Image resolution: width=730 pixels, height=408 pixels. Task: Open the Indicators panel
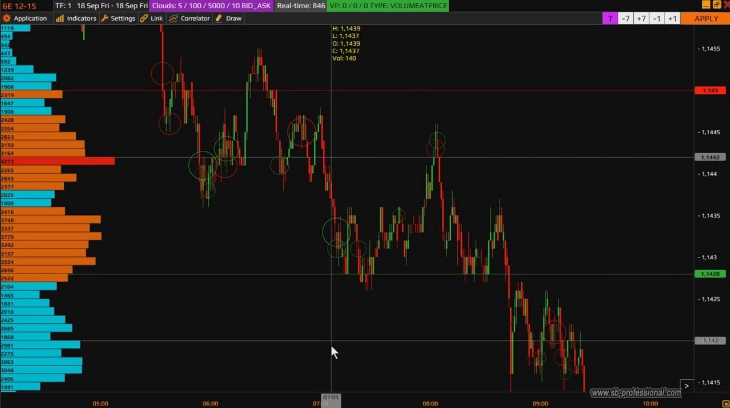[x=76, y=18]
